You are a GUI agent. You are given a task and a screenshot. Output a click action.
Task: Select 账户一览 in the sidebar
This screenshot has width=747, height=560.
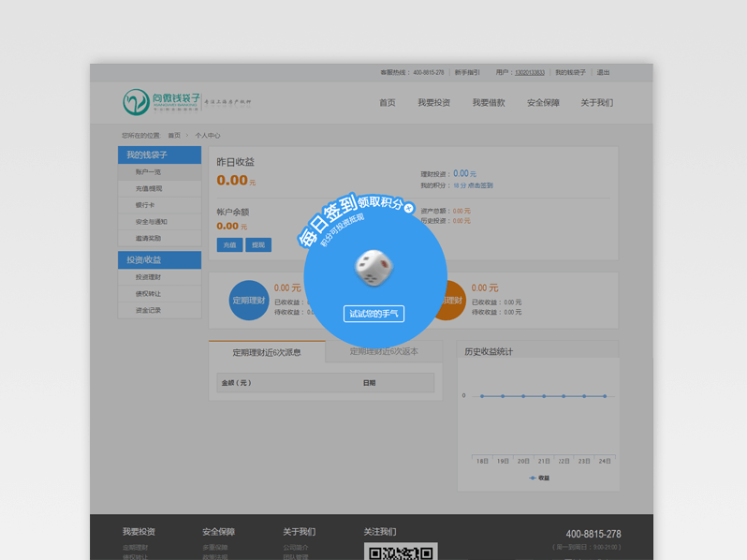tap(160, 172)
